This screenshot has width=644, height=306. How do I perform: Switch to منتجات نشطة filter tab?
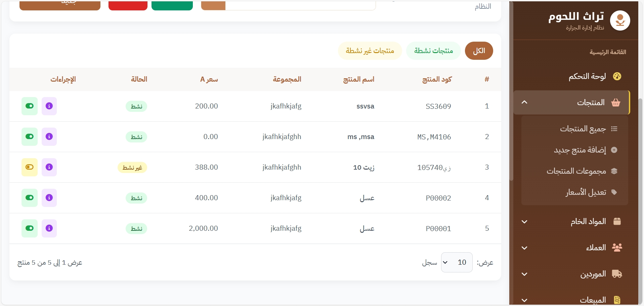pos(433,51)
